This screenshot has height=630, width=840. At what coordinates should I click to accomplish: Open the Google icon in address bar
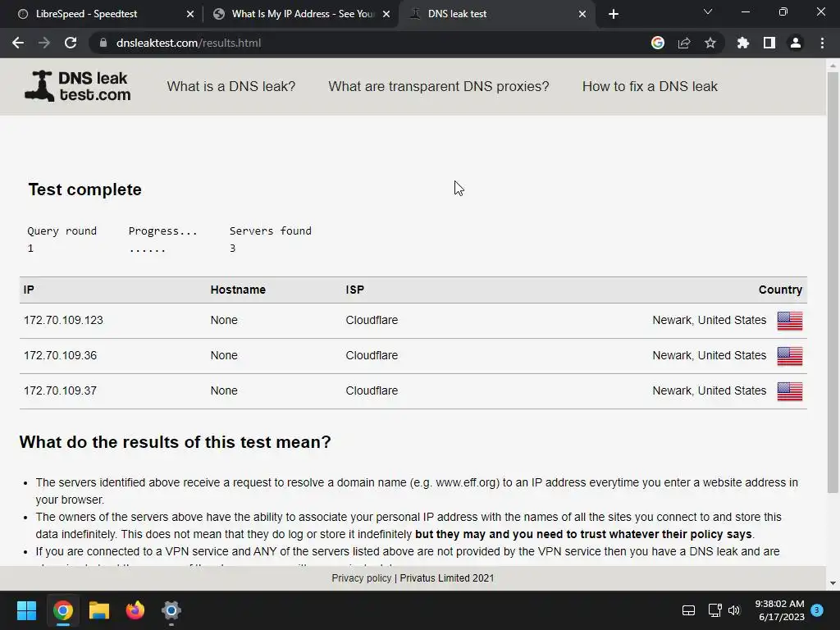(x=658, y=43)
